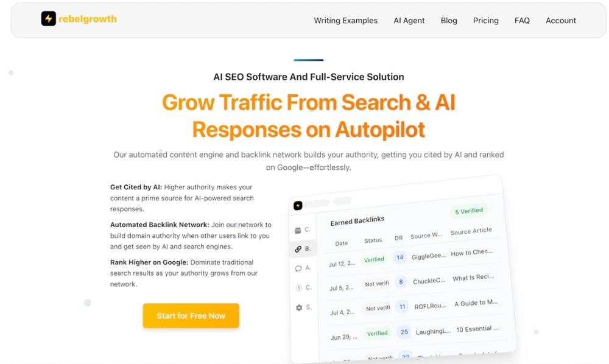This screenshot has height=364, width=609.
Task: Click the rebelgrowth lightning bolt logo icon
Action: pos(49,19)
